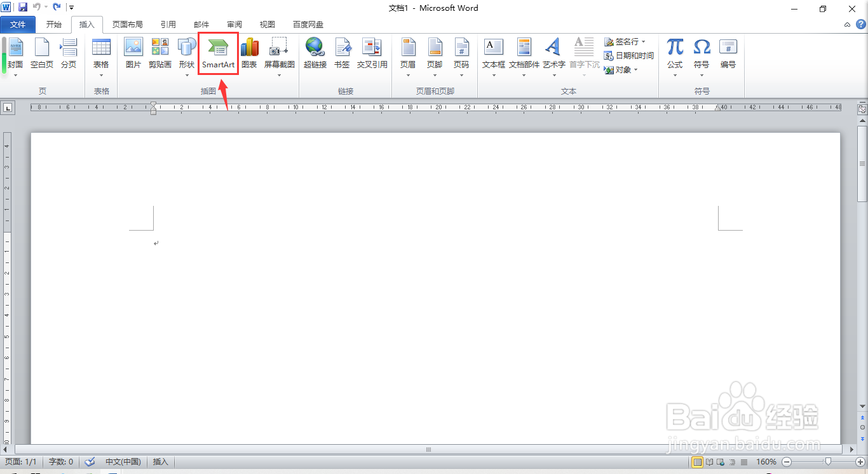Switch to the Review (审阅) tab
The image size is (868, 474).
coord(234,25)
